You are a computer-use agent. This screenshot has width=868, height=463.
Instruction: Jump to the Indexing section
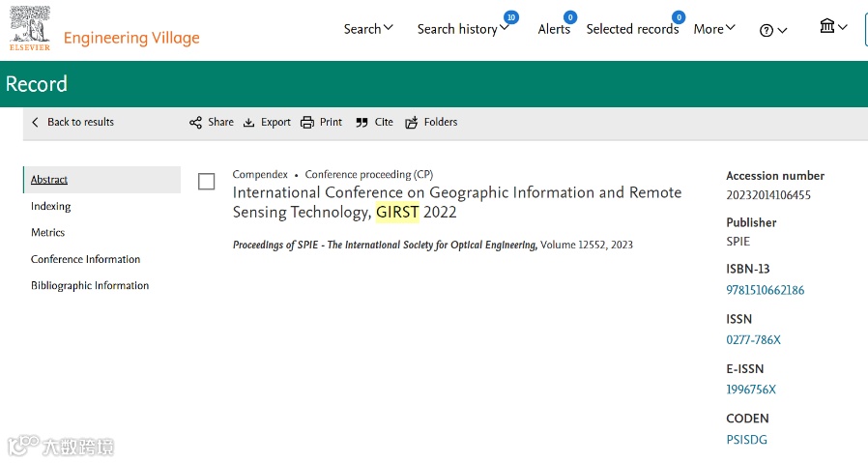51,206
